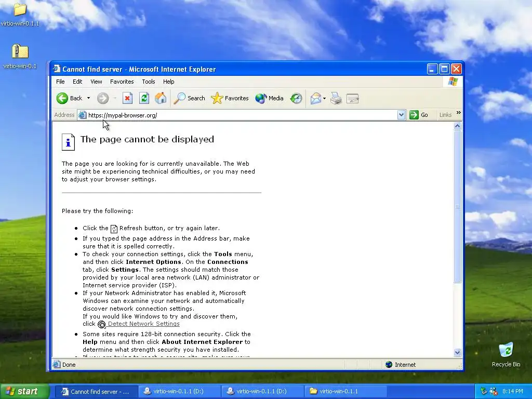This screenshot has height=399, width=532.
Task: Open the Back button history dropdown arrow
Action: pos(88,98)
